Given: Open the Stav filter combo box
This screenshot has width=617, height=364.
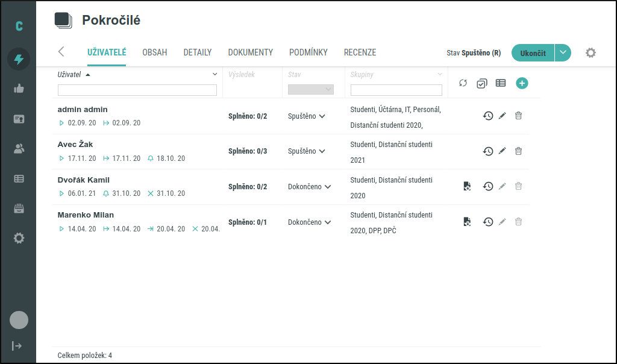Looking at the screenshot, I should pyautogui.click(x=311, y=88).
